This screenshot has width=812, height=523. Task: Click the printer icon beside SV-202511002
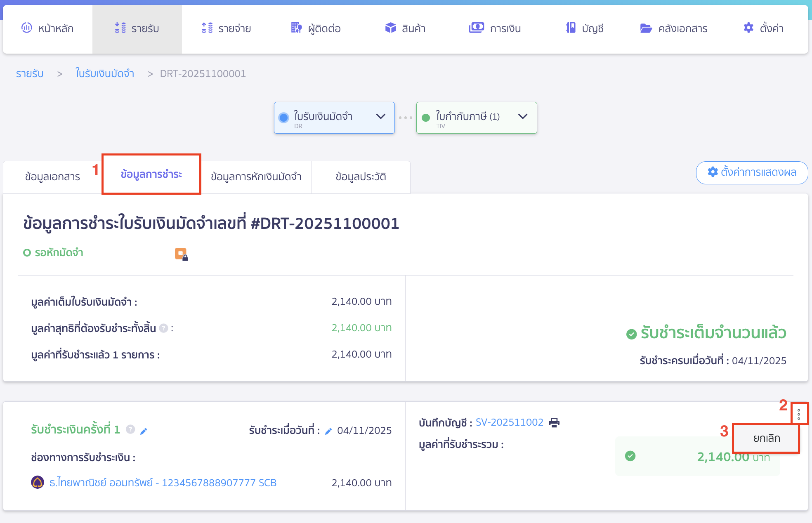coord(554,422)
